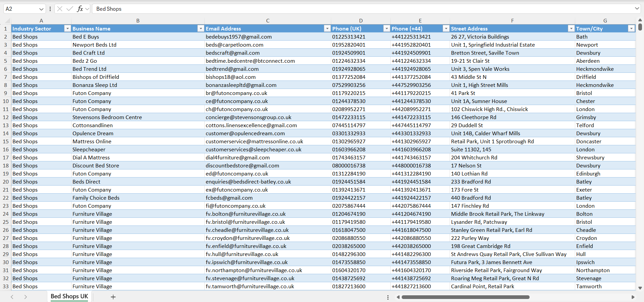Select the cell 'Bishops of Driffield'
The height and width of the screenshot is (302, 644).
click(x=138, y=77)
